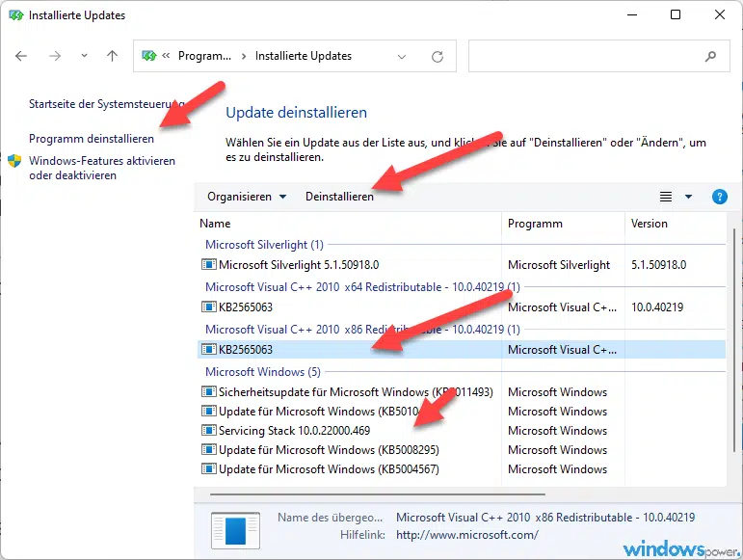Click the refresh icon in address bar
The height and width of the screenshot is (560, 743).
click(438, 57)
